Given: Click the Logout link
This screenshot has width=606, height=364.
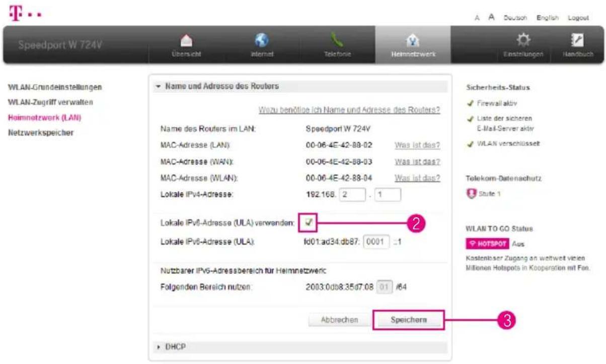Looking at the screenshot, I should 578,18.
